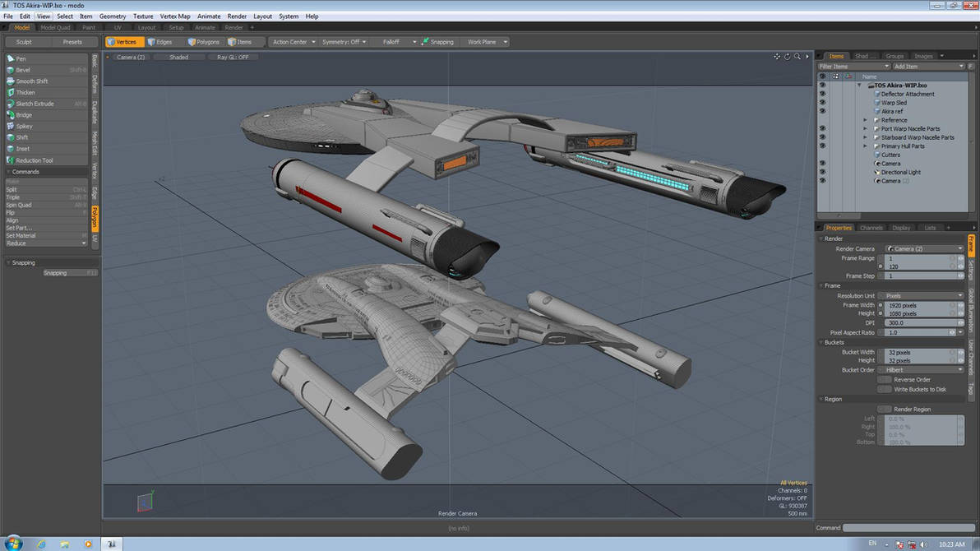980x551 pixels.
Task: Hide Starboard Warp Nacelle Parts group
Action: (822, 137)
